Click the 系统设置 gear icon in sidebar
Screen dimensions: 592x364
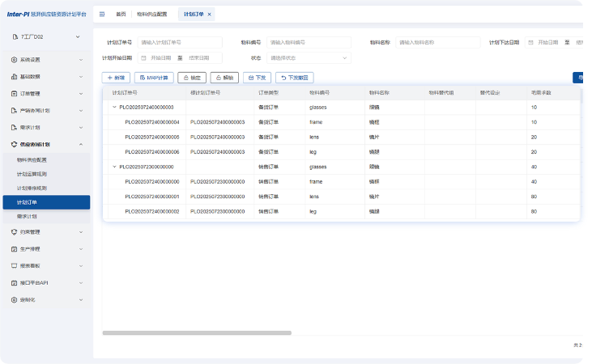(14, 60)
